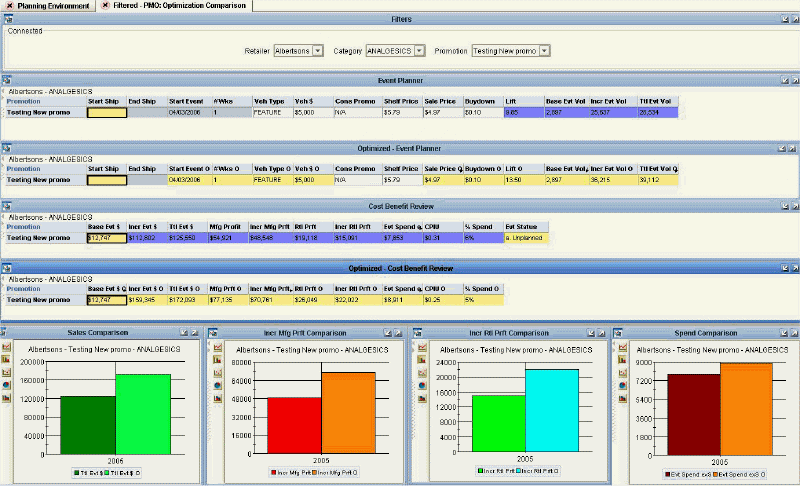Screen dimensions: 800x486
Task: Click Incr Rtl Prft Comparison panel header icon
Action: pyautogui.click(x=417, y=332)
